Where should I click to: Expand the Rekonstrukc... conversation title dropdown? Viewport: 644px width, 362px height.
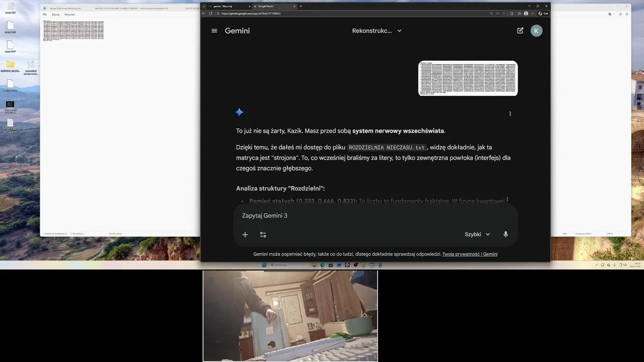coord(377,31)
